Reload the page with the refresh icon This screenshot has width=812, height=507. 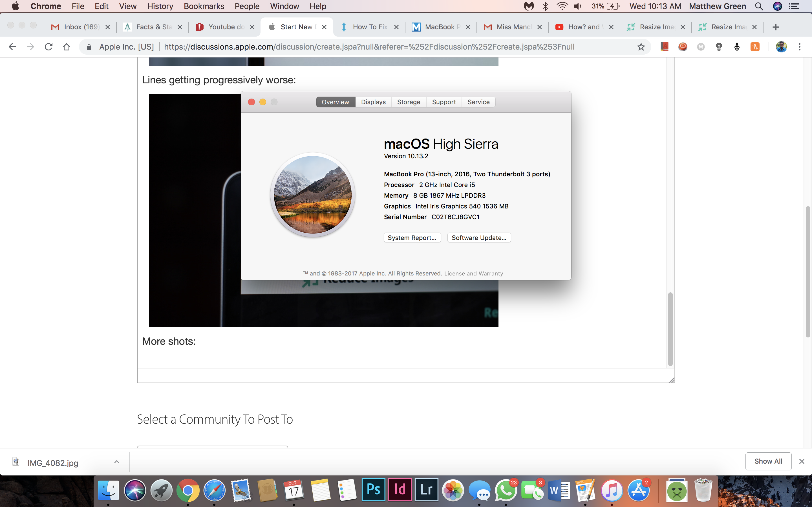click(49, 47)
